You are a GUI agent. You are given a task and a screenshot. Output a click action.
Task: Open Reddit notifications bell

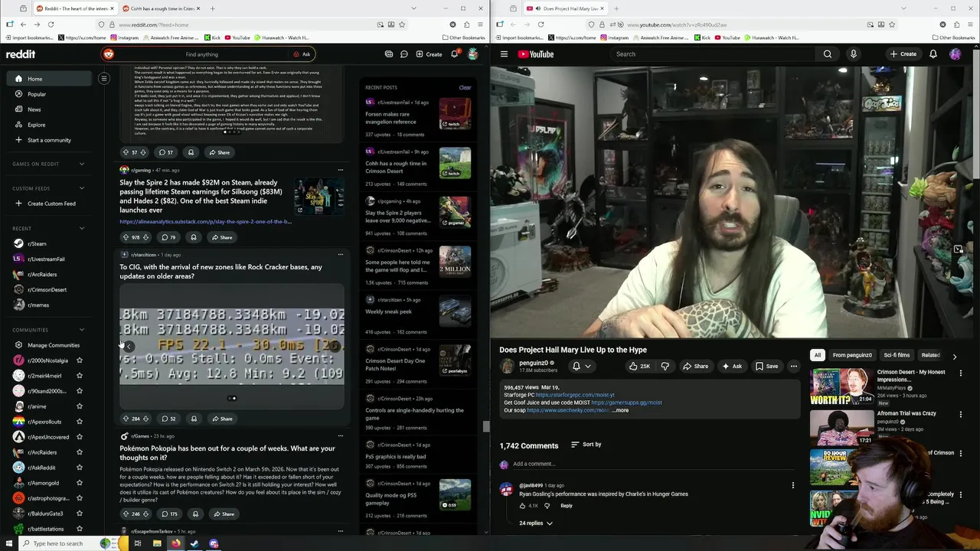(454, 54)
